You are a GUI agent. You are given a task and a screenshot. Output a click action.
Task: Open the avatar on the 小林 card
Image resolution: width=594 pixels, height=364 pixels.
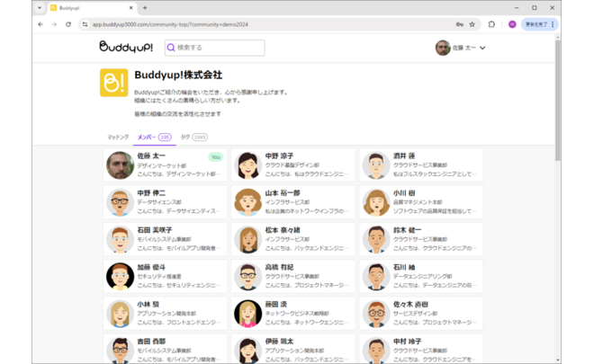click(x=120, y=314)
